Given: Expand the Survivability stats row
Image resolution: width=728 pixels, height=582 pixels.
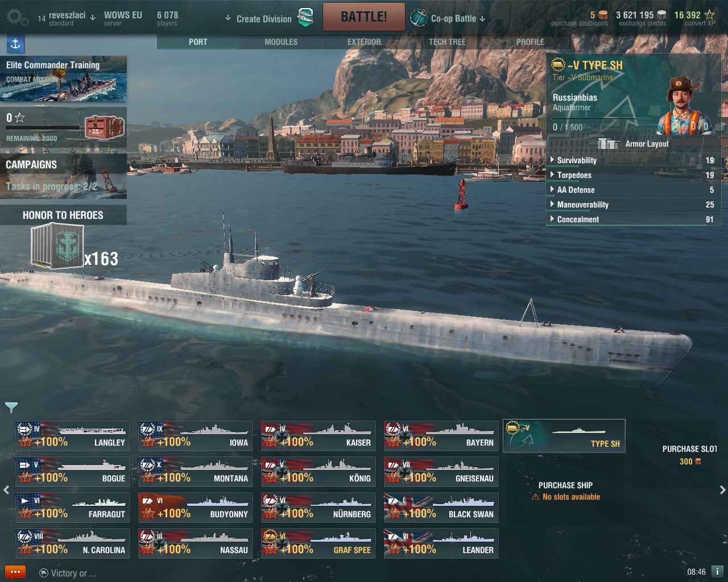Looking at the screenshot, I should pyautogui.click(x=632, y=160).
